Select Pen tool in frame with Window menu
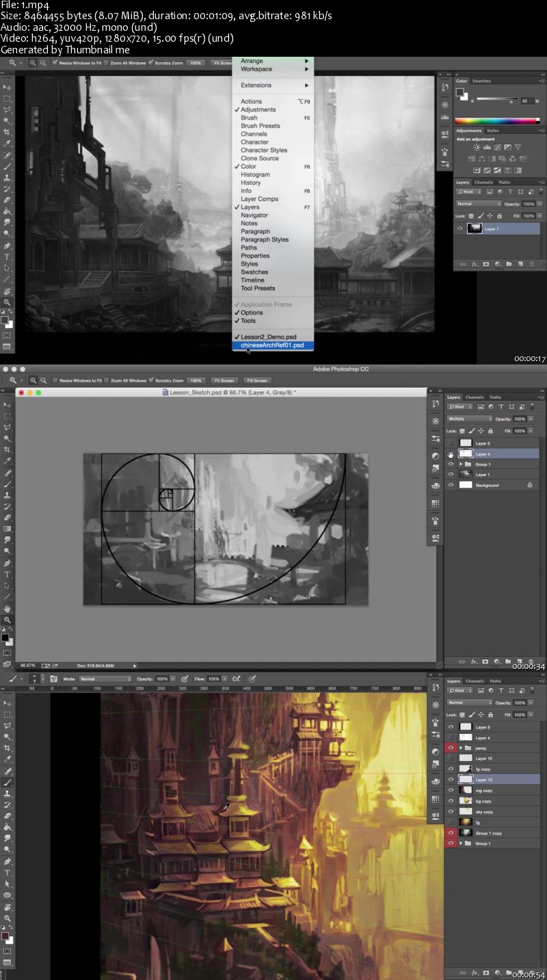Screen dimensions: 547x980 (x=8, y=245)
